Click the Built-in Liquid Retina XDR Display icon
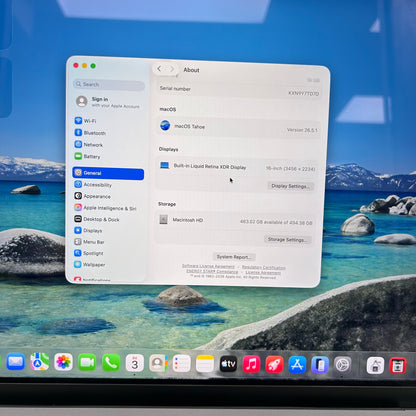 (x=165, y=165)
